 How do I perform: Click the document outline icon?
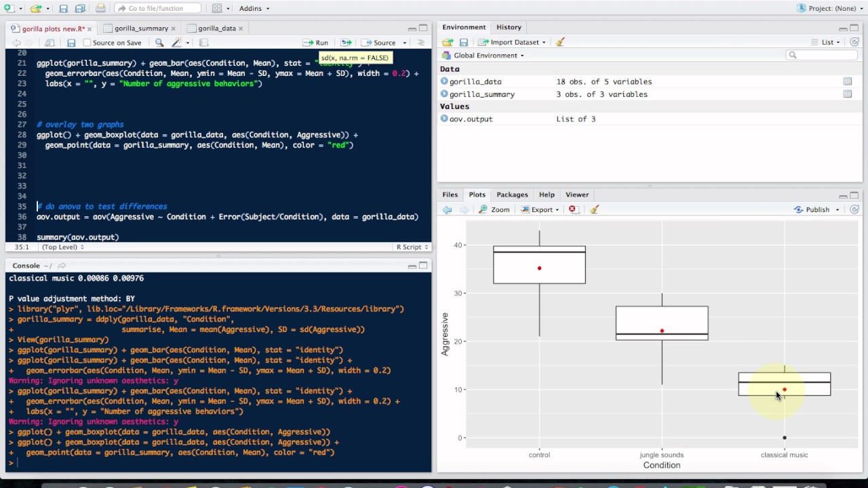tap(420, 43)
